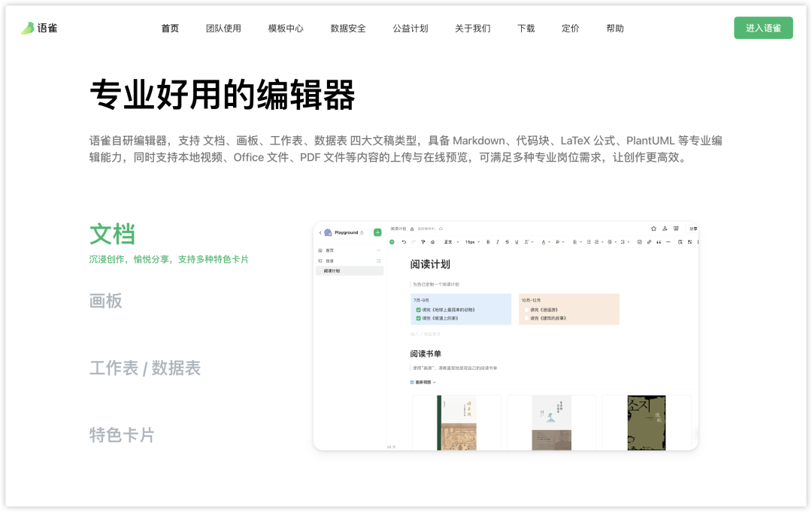Open the 首页 navigation item
Viewport: 812px width, 512px height.
[x=170, y=29]
